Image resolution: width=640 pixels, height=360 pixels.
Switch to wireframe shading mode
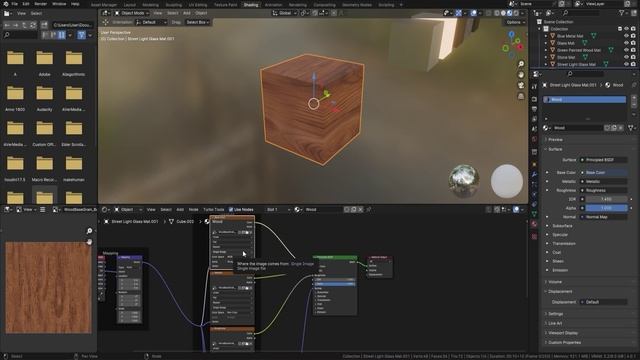(x=497, y=13)
